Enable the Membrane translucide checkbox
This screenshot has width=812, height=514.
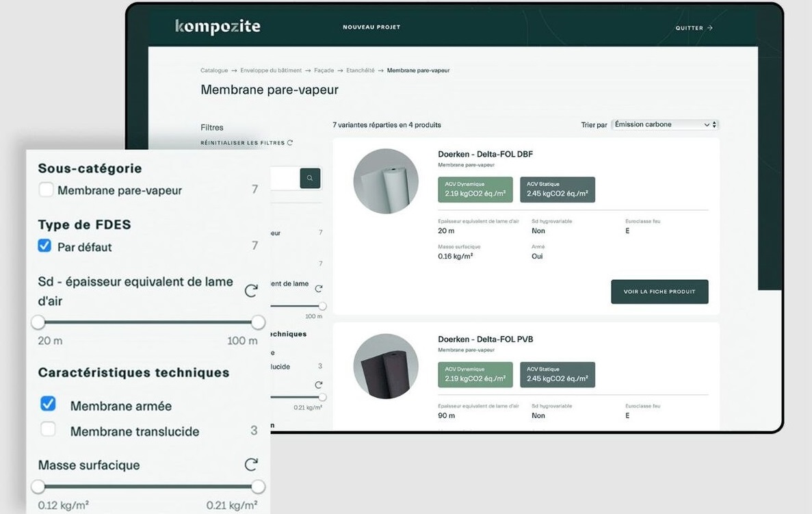[48, 431]
